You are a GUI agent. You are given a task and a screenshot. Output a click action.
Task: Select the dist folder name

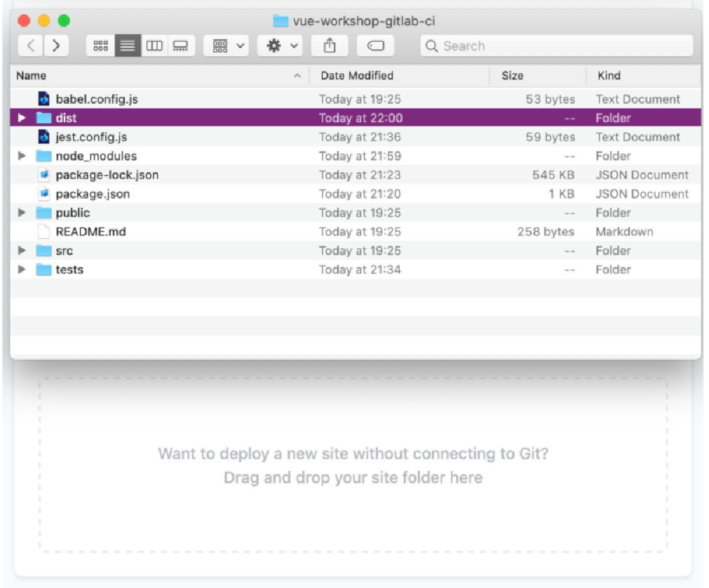coord(66,118)
